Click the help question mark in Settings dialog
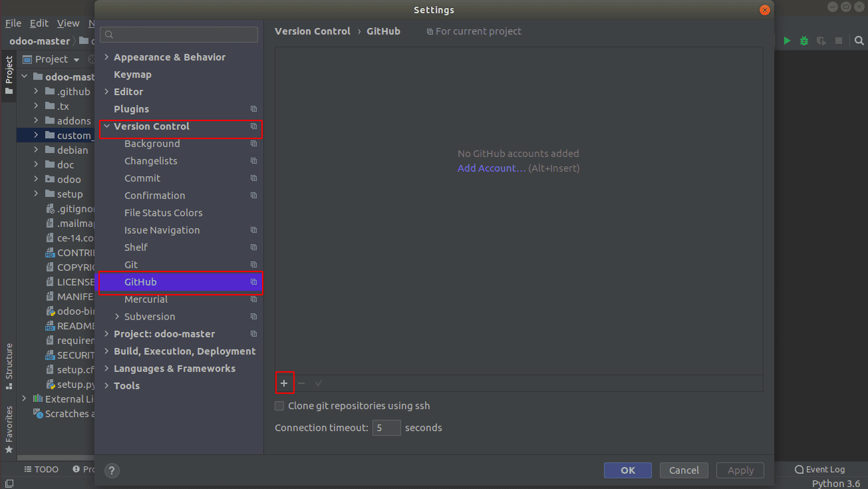The width and height of the screenshot is (868, 489). [111, 470]
